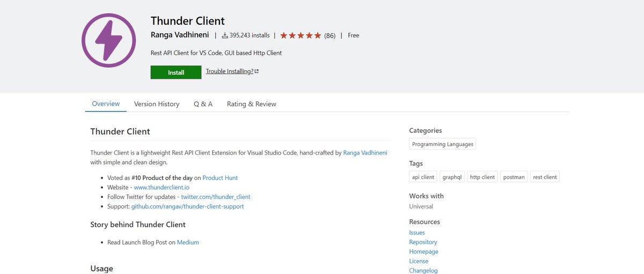Click the Story behind Thunder Client heading
This screenshot has height=274, width=644.
138,225
